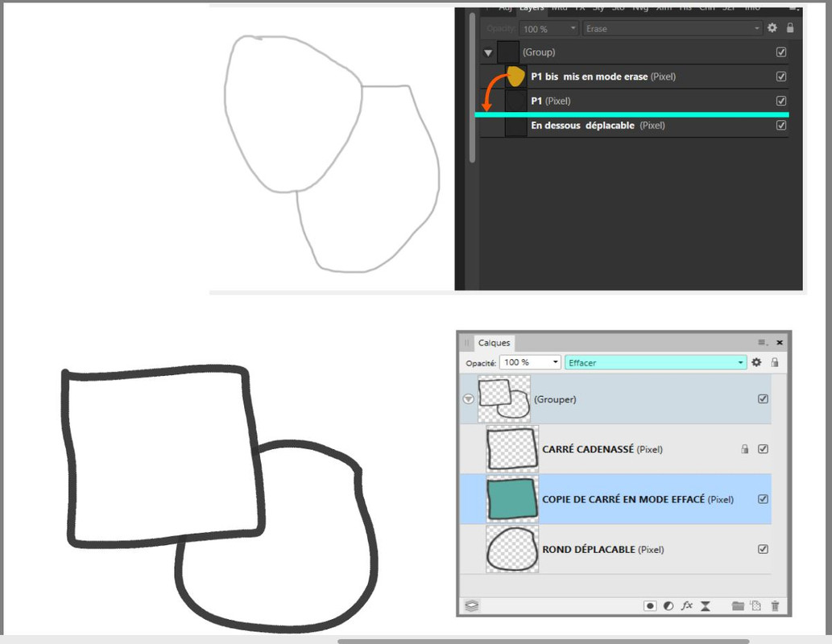Screen dimensions: 832x644
Task: Click the layer stack icon in Calques footer
Action: (x=472, y=605)
